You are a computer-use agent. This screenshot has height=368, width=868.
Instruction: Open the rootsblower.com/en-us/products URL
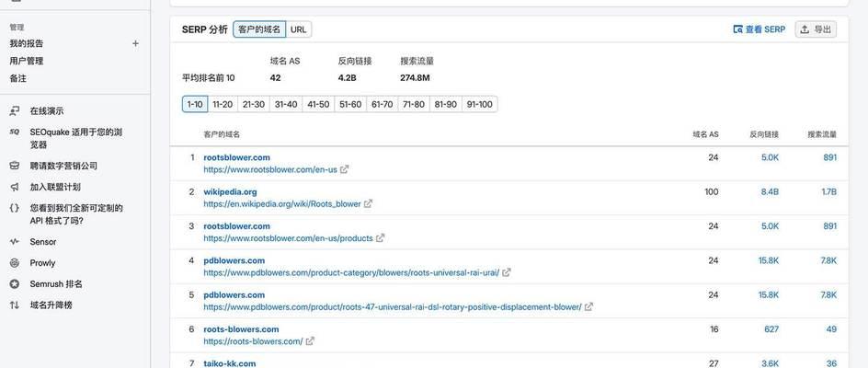288,238
